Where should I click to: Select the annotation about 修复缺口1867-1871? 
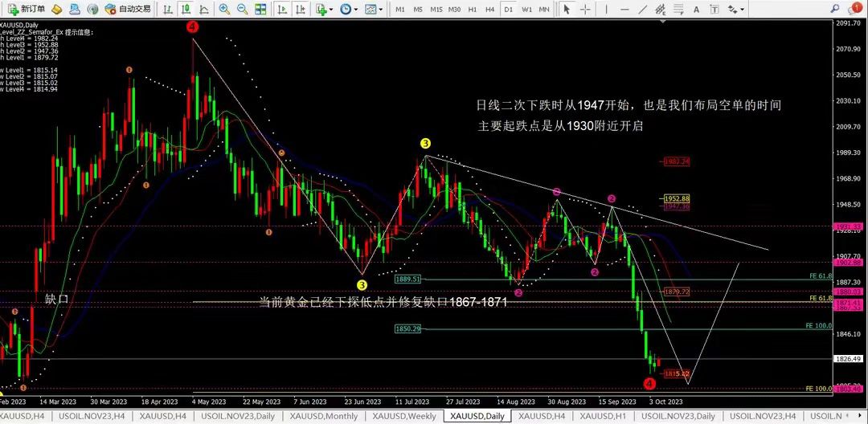(383, 303)
